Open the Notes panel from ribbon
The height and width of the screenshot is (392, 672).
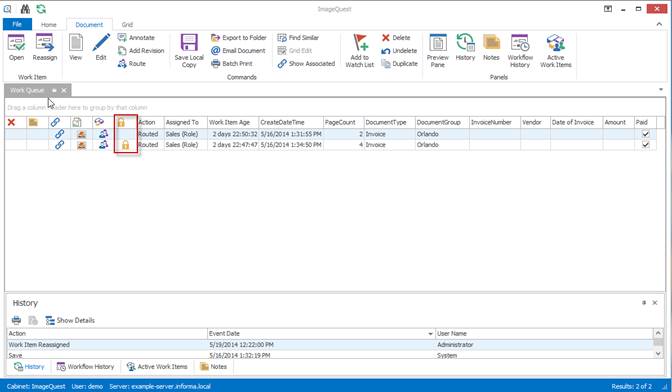tap(491, 48)
